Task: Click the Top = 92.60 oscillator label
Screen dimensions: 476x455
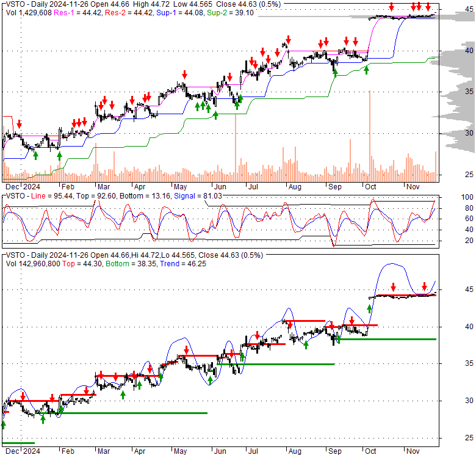Action: [96, 196]
